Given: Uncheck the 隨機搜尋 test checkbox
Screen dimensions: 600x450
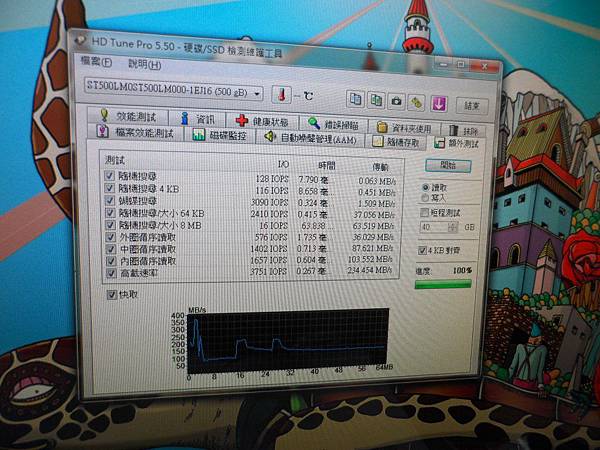Looking at the screenshot, I should point(109,176).
